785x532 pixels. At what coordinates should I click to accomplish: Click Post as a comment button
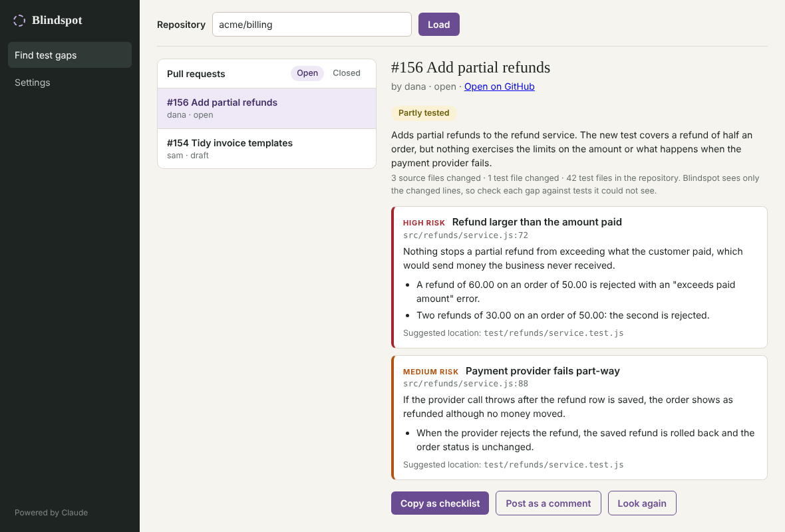click(x=548, y=503)
